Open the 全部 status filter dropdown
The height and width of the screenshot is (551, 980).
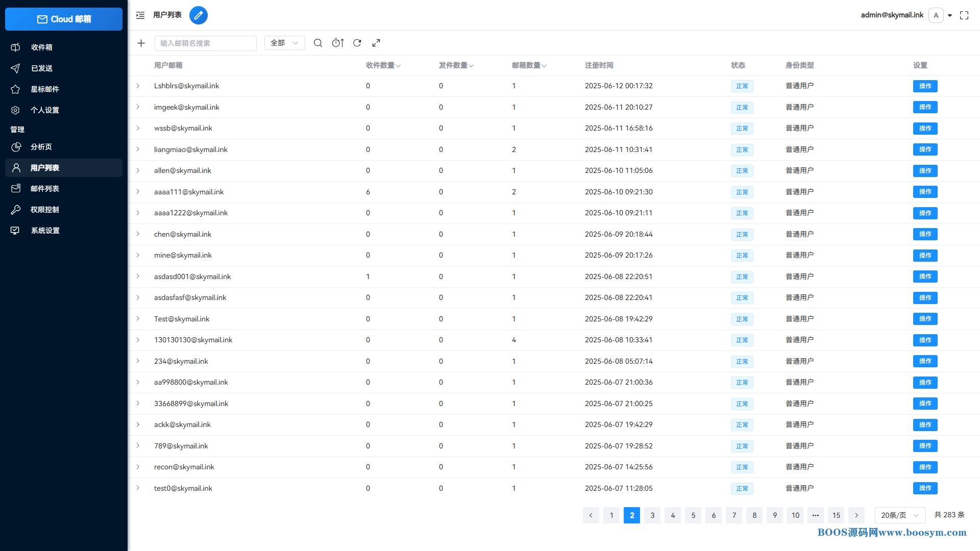(x=284, y=43)
